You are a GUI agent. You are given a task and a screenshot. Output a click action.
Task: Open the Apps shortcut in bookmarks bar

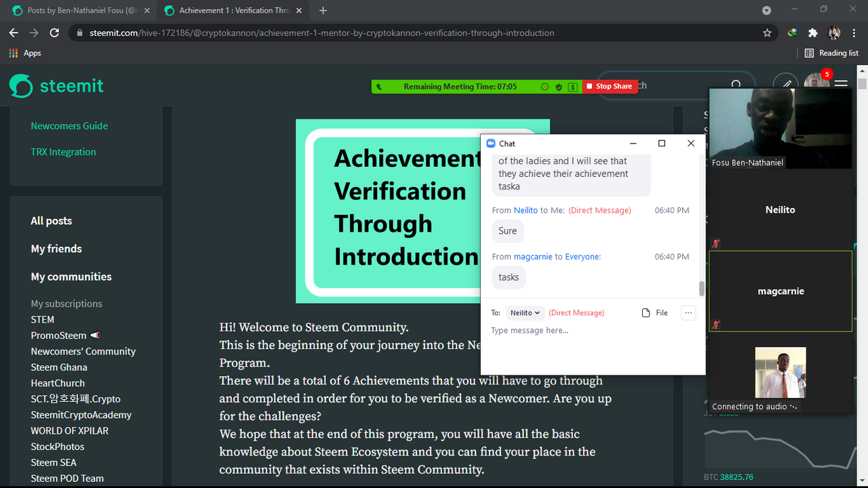[25, 53]
